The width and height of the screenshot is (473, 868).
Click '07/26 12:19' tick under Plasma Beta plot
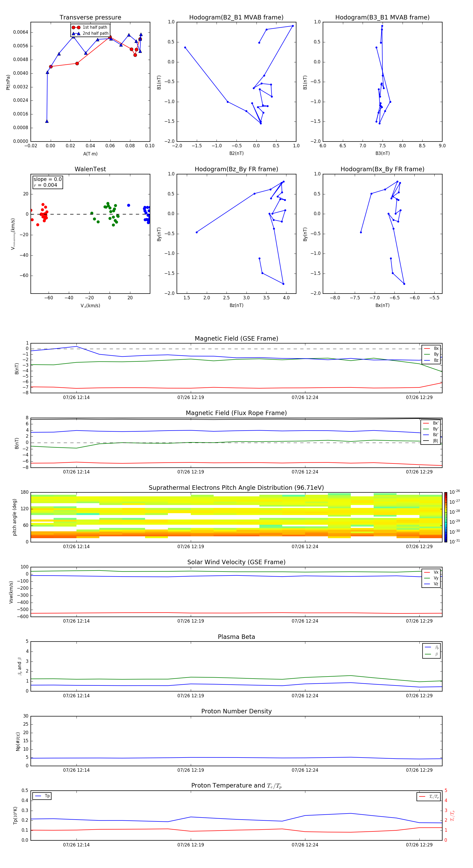pos(191,695)
